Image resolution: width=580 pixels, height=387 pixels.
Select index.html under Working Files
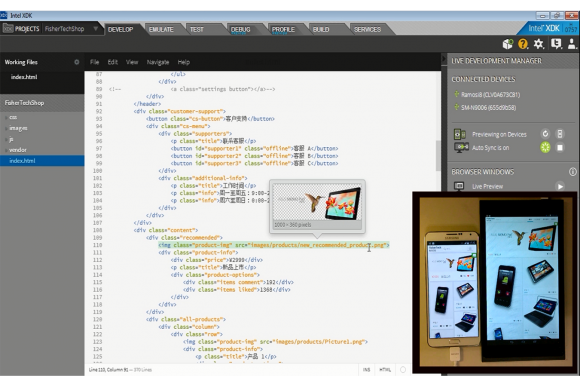tap(24, 77)
